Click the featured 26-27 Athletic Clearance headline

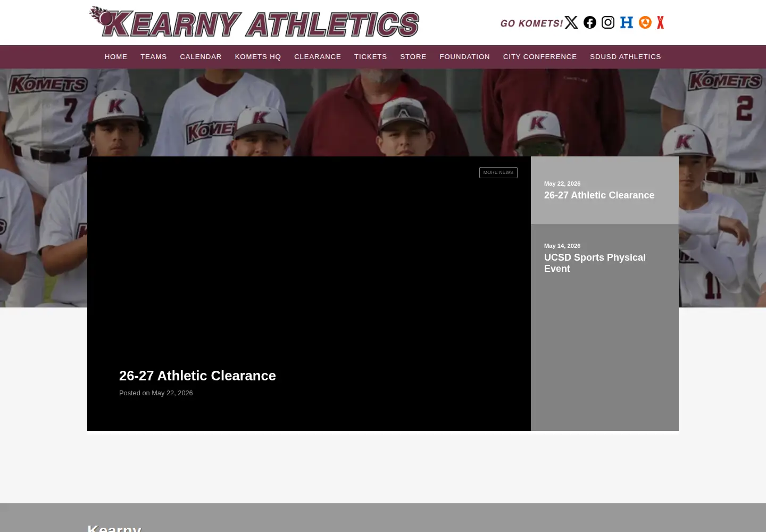[x=197, y=376]
